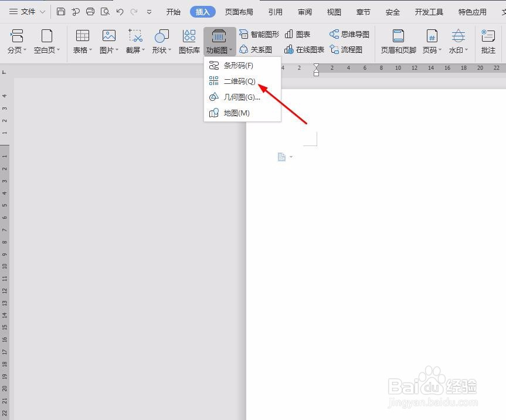Screen dimensions: 506x420
Task: Open the 安全 tab
Action: (392, 12)
